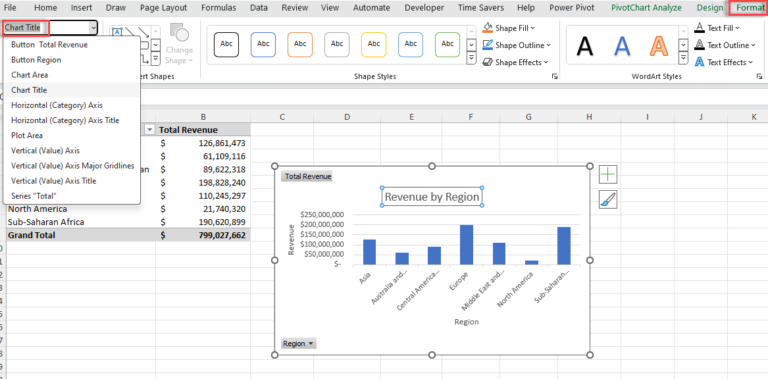Apply black fill WordArt style
The height and width of the screenshot is (379, 768).
tap(585, 46)
